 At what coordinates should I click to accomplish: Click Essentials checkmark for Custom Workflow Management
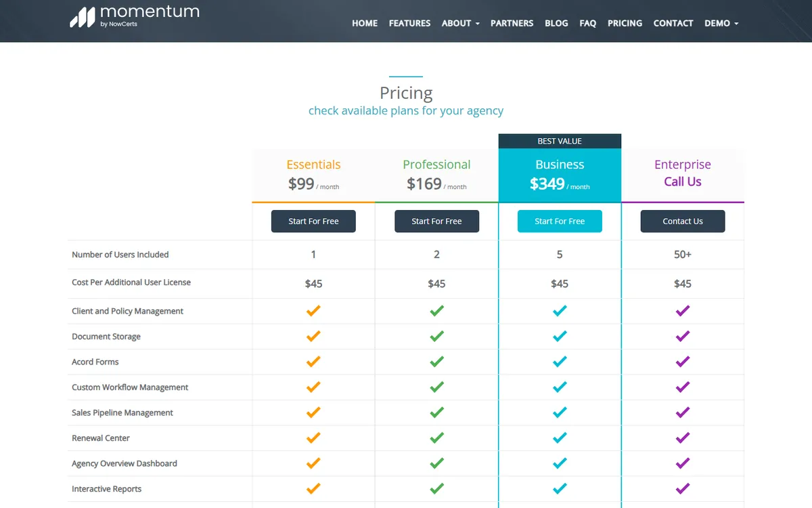click(313, 387)
